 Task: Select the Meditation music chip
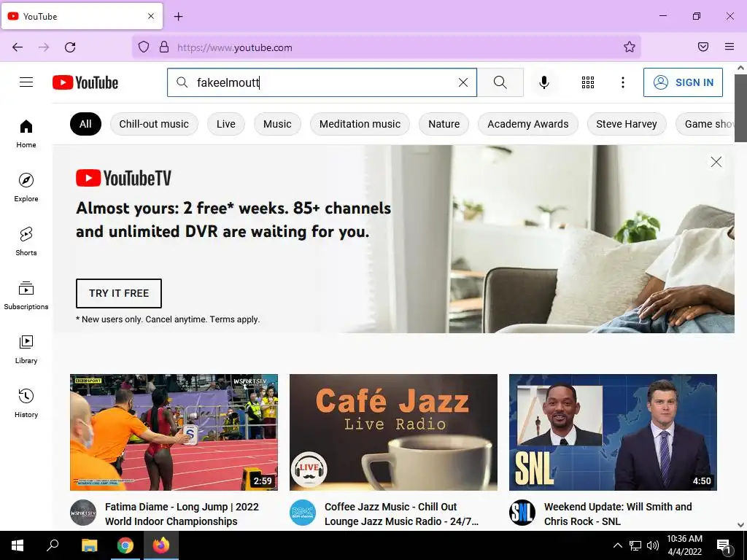360,124
